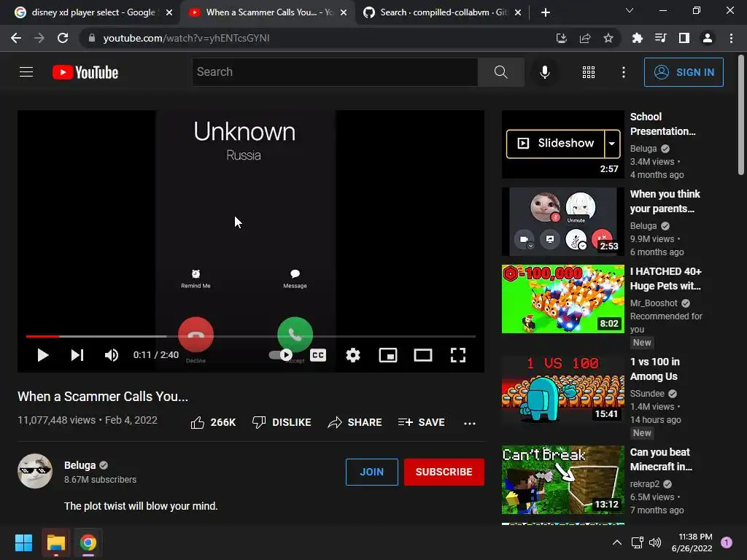Open Beluga channel name link
The height and width of the screenshot is (560, 747).
click(x=80, y=465)
